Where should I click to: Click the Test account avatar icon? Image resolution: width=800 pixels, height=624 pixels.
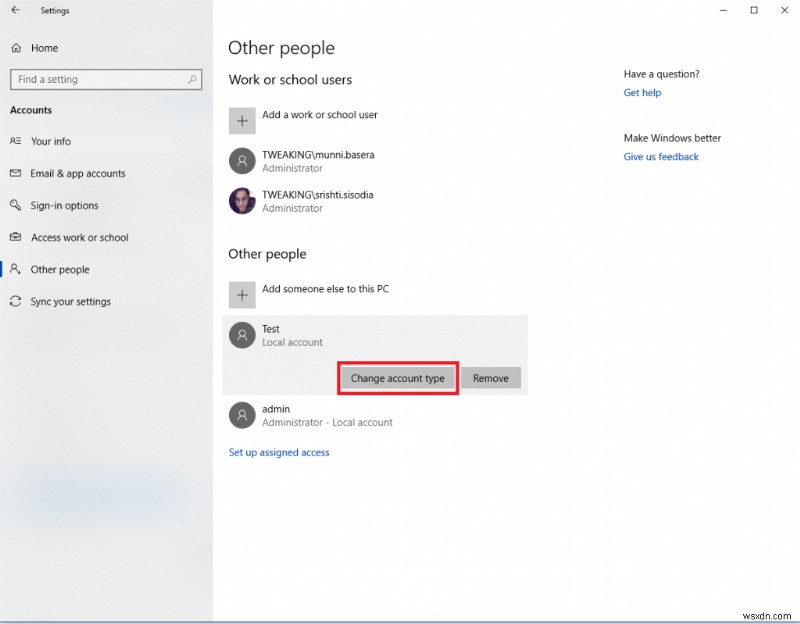point(242,335)
